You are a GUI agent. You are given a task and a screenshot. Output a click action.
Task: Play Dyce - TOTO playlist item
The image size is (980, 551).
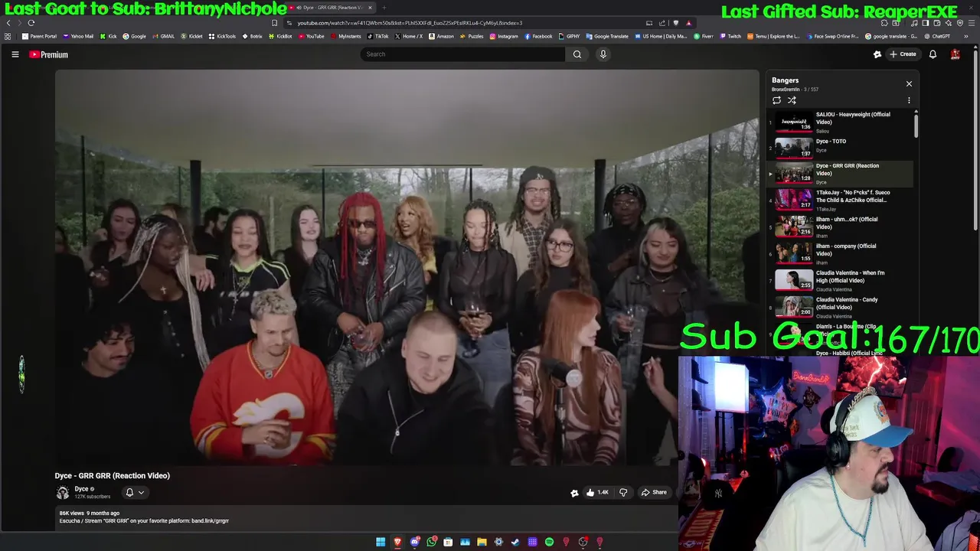pos(840,147)
